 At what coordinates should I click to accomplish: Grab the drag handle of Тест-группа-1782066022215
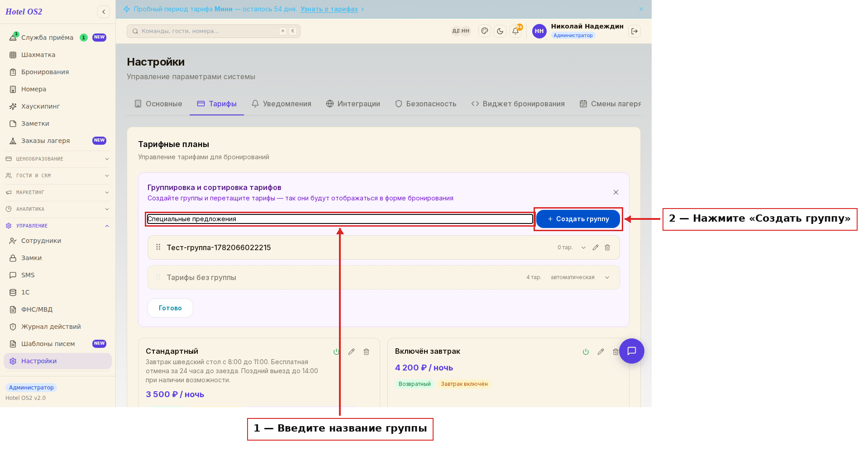coord(158,247)
